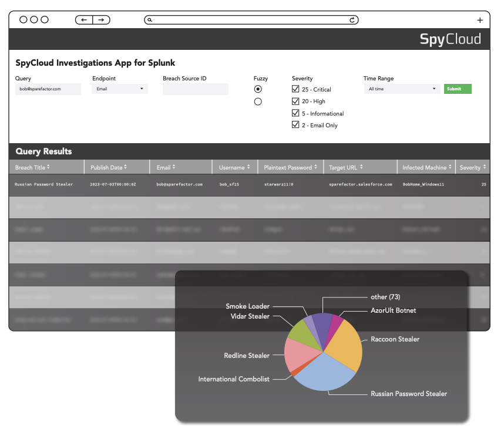The image size is (504, 426).
Task: Uncheck the 2 - Email Only checkbox
Action: [295, 124]
